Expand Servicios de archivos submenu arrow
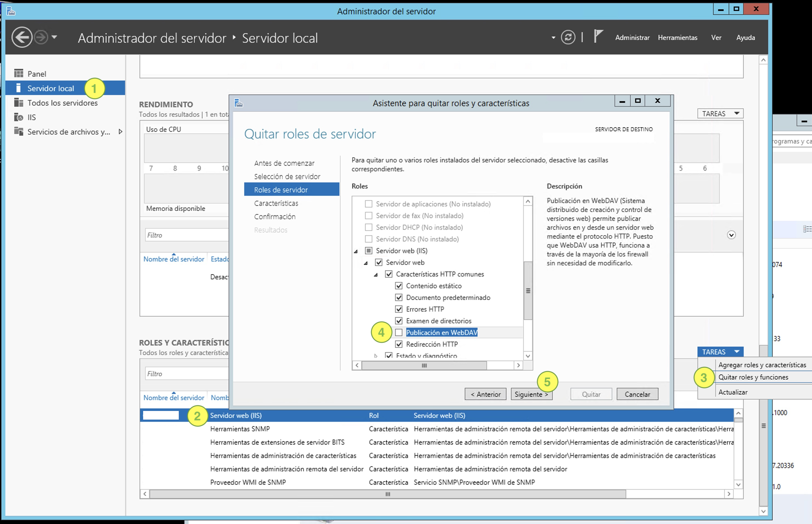The width and height of the screenshot is (812, 524). 120,132
